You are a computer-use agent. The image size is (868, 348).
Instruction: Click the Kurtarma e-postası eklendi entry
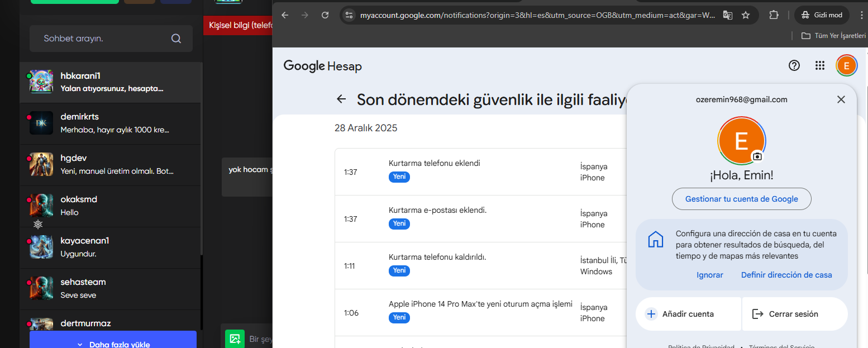click(x=481, y=218)
